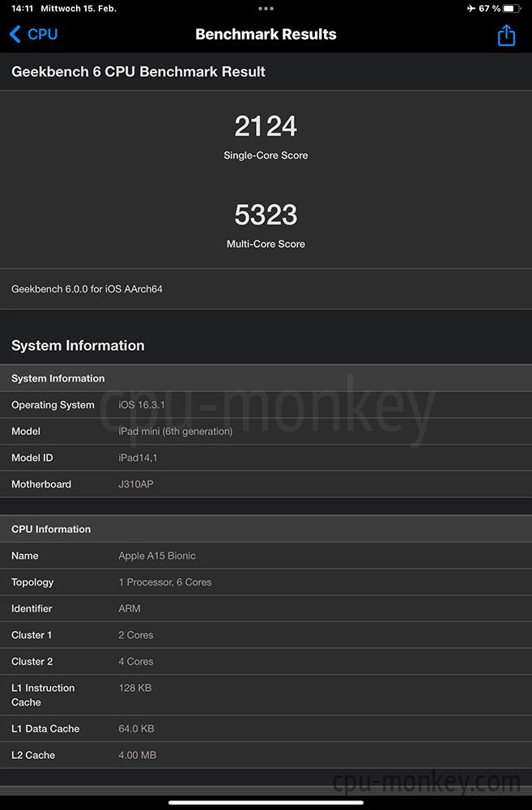Image resolution: width=532 pixels, height=810 pixels.
Task: Tap the Multi-Core Score label
Action: [266, 244]
